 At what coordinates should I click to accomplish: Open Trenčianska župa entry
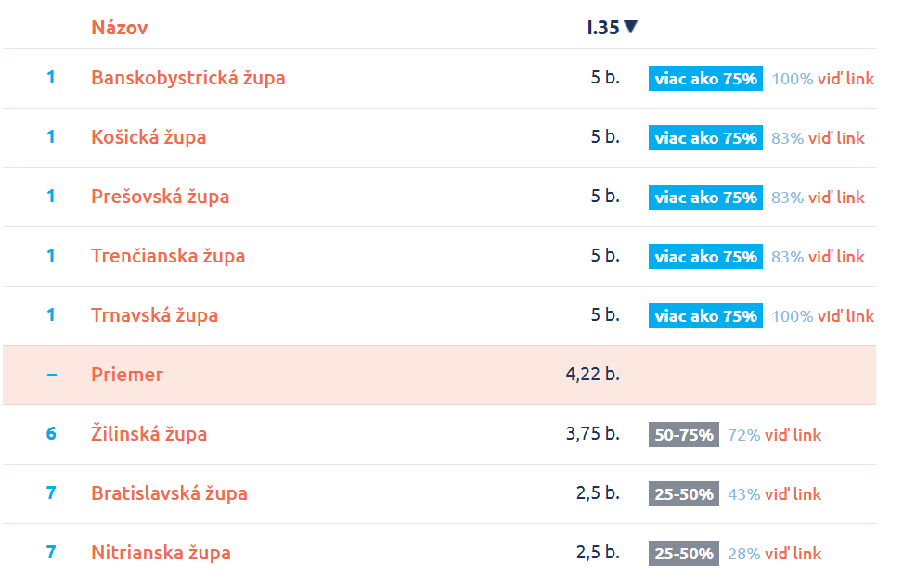(x=168, y=256)
